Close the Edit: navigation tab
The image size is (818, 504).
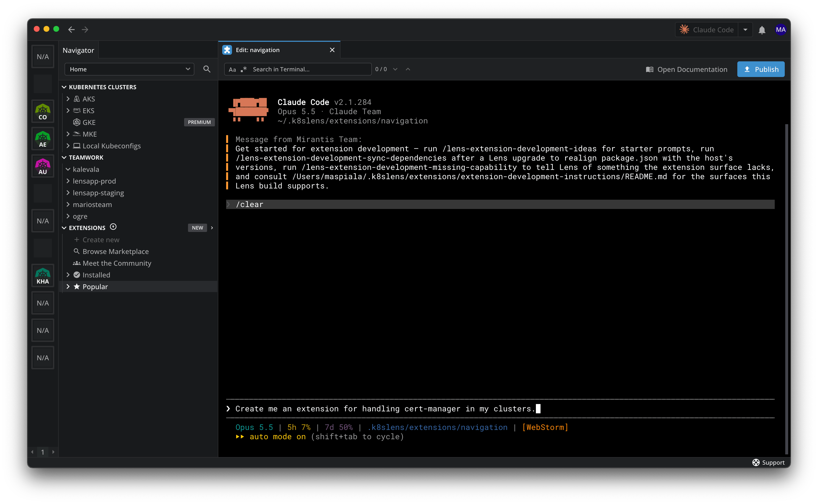(x=332, y=50)
